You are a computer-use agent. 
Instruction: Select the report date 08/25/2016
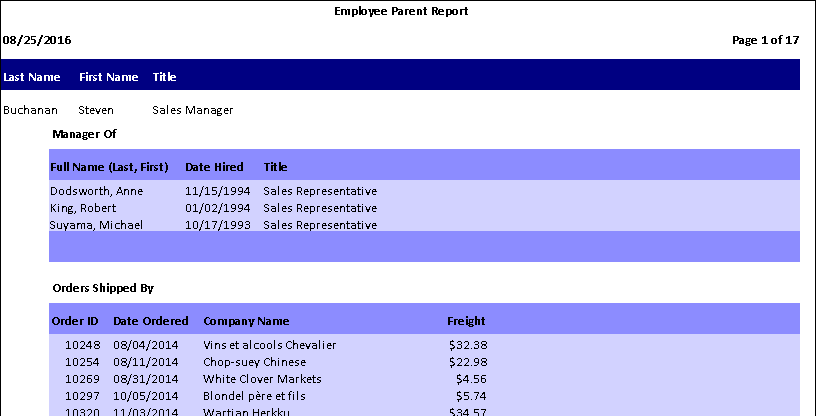37,41
